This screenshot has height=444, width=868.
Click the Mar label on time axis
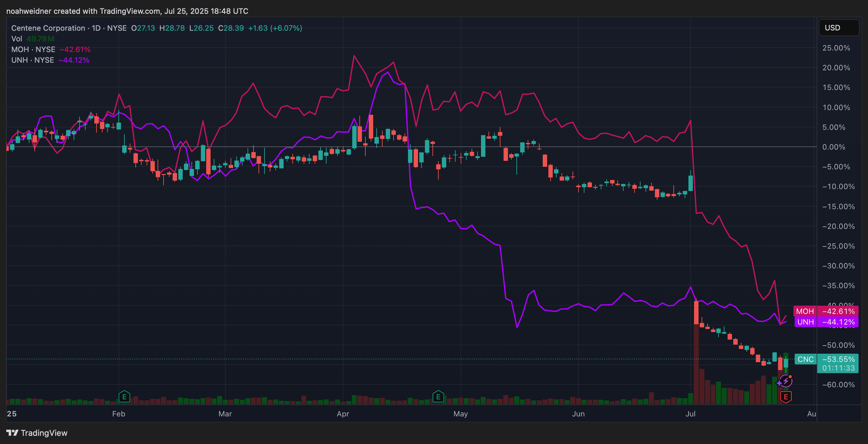pos(225,414)
